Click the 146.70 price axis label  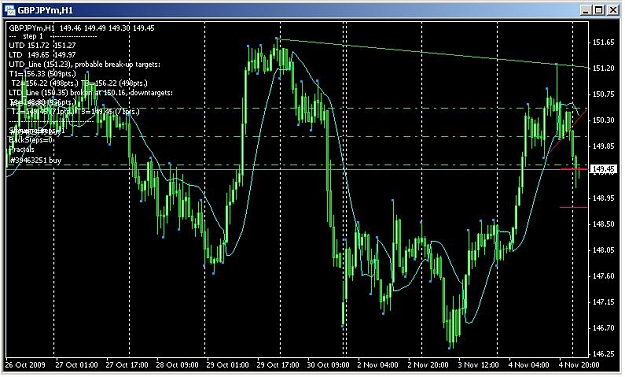603,328
